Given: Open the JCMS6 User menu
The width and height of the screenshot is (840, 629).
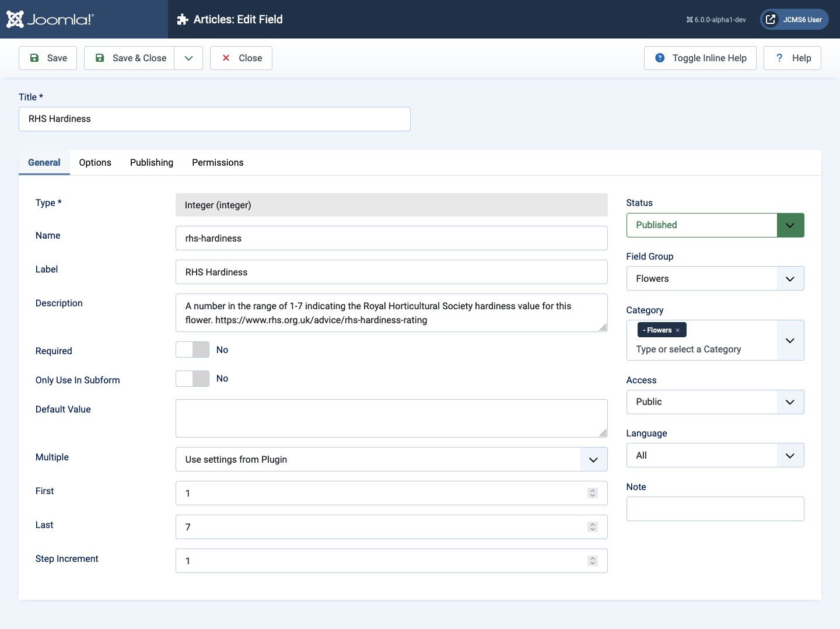Looking at the screenshot, I should point(794,19).
